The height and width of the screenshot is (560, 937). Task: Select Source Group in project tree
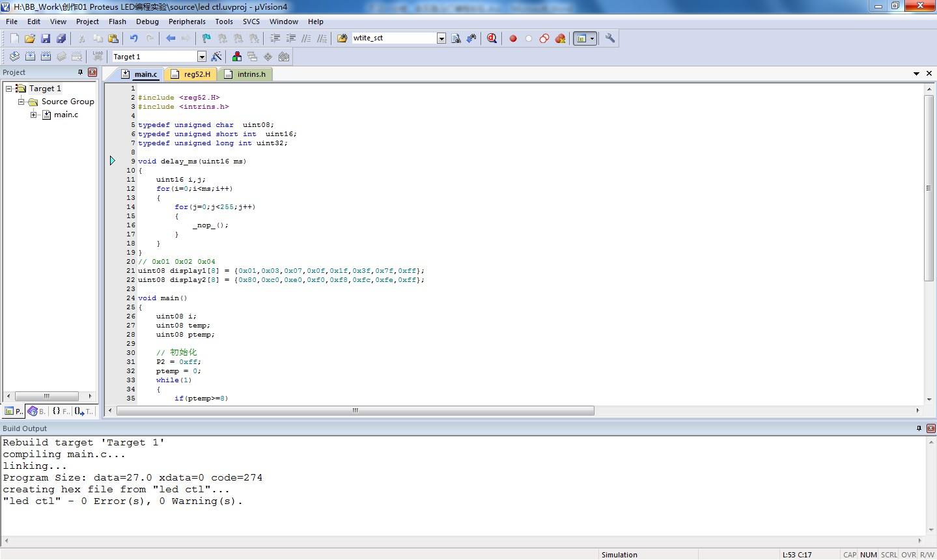point(68,102)
